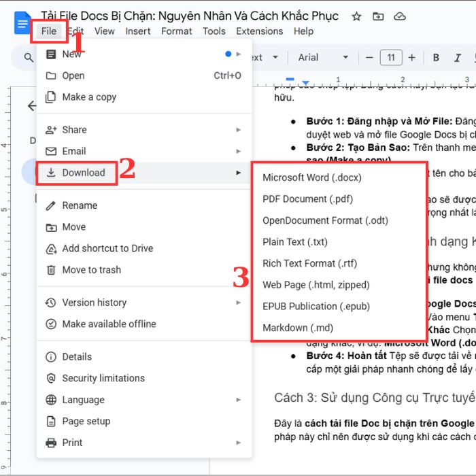Open the Extensions menu
The height and width of the screenshot is (476, 476).
click(x=259, y=31)
